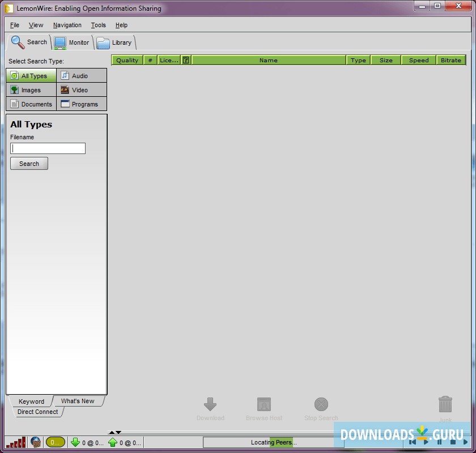Click media player stop button
The height and width of the screenshot is (453, 476).
pos(453,442)
